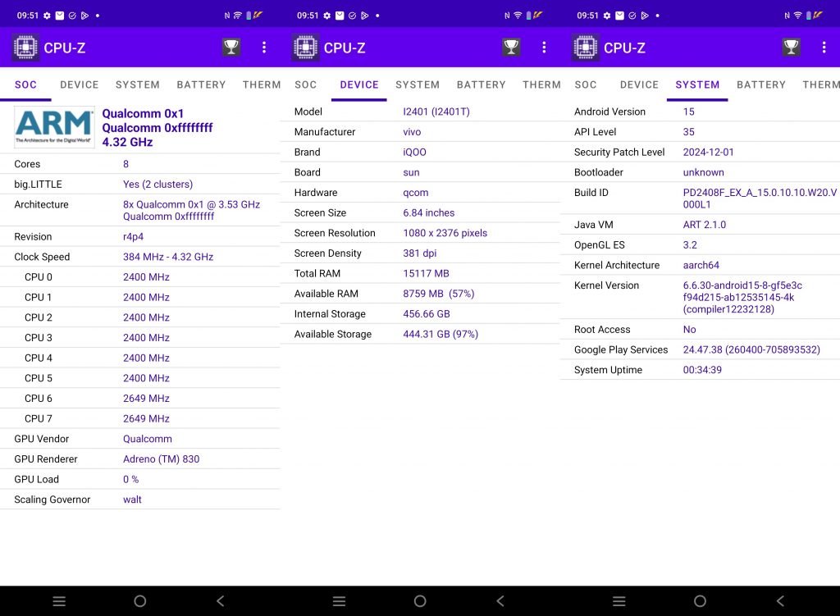Click the CPU 7 frequency row

[x=139, y=419]
